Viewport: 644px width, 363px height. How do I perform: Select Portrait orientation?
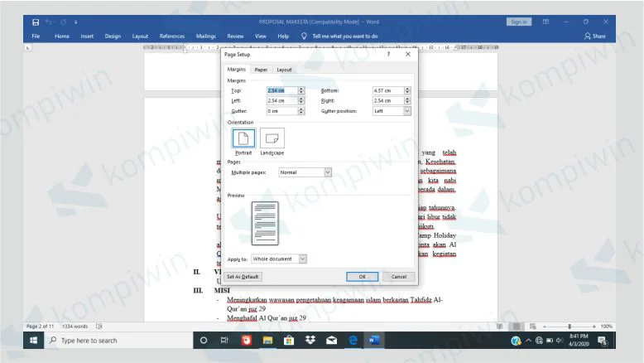pos(243,138)
